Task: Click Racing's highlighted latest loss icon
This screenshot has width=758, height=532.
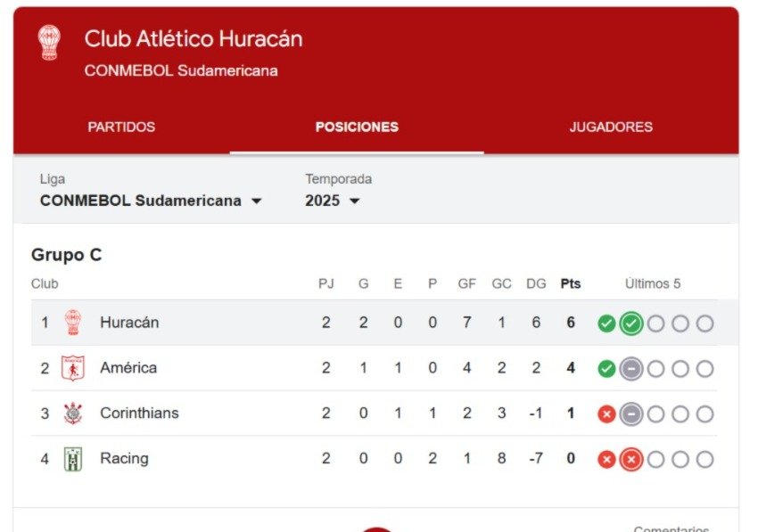Action: 630,460
